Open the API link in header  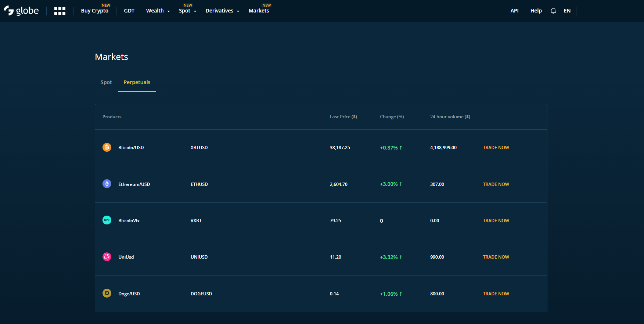(x=514, y=11)
